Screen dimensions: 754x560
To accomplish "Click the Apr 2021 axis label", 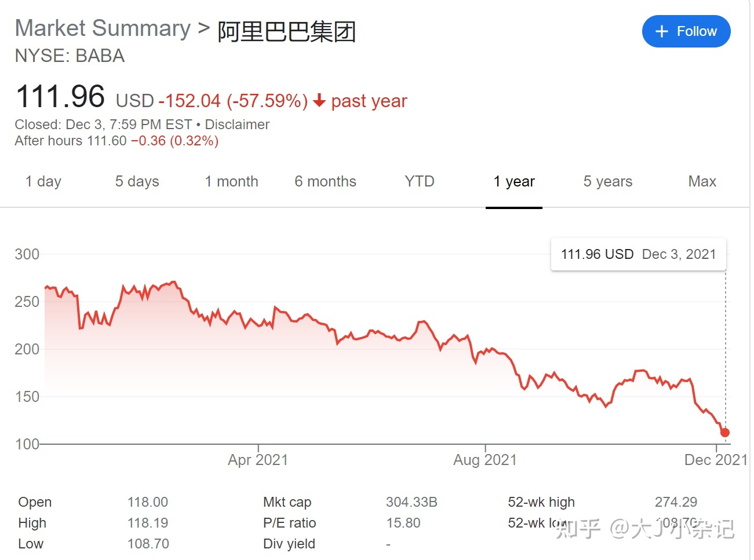I will [258, 460].
